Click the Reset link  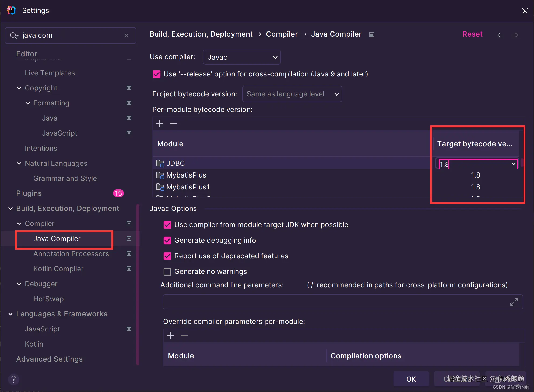pyautogui.click(x=472, y=34)
